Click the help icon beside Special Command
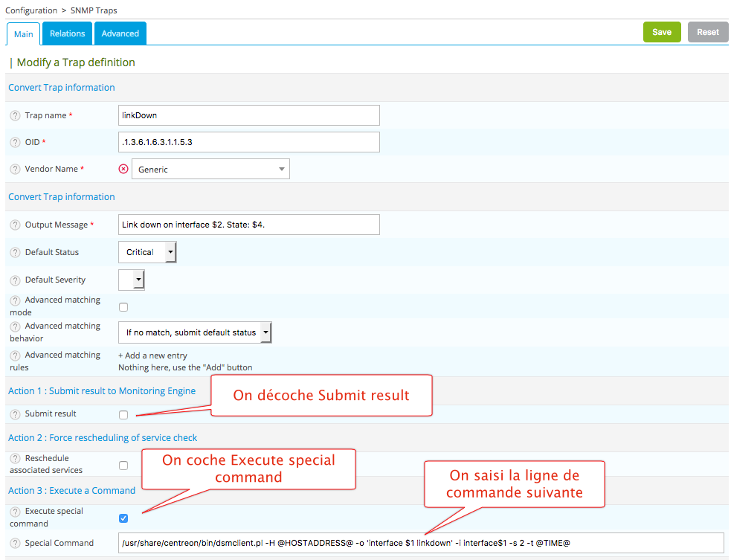The image size is (731, 560). pyautogui.click(x=15, y=543)
